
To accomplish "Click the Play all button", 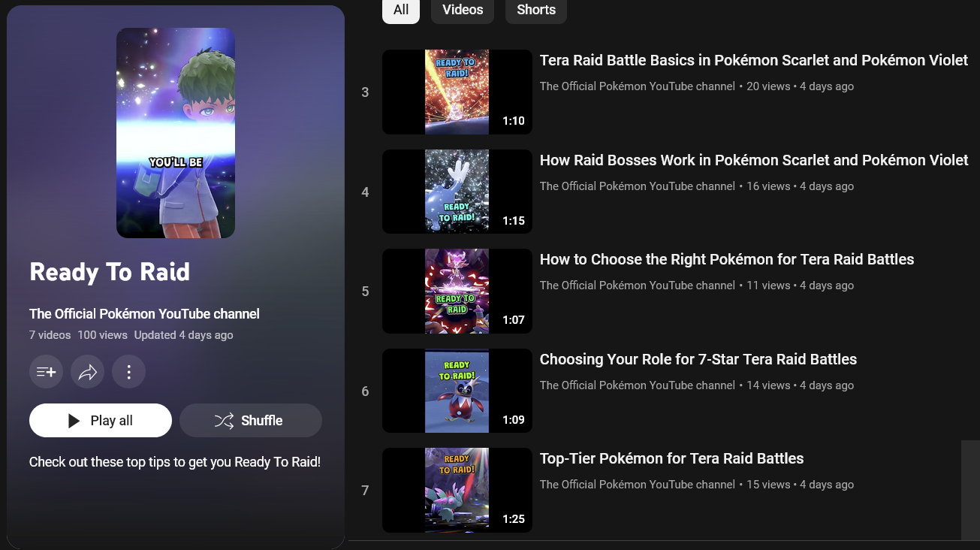I will [x=101, y=421].
